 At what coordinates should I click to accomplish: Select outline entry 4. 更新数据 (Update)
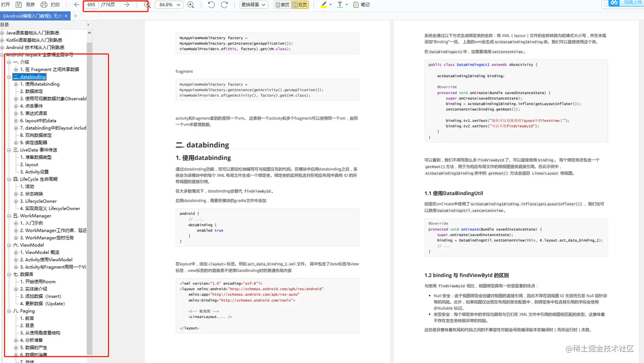[x=43, y=304]
